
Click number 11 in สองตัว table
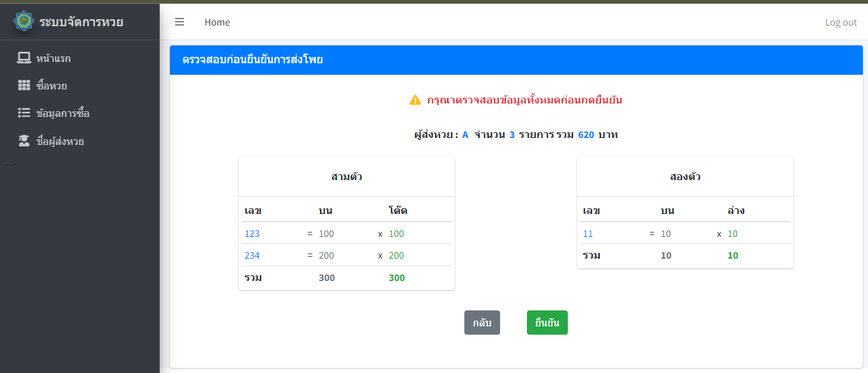(x=588, y=234)
